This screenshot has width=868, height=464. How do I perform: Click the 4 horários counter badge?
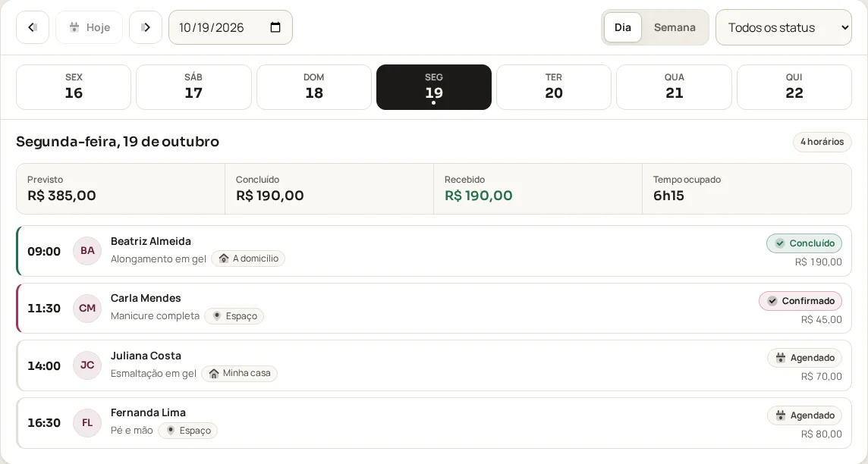coord(822,142)
